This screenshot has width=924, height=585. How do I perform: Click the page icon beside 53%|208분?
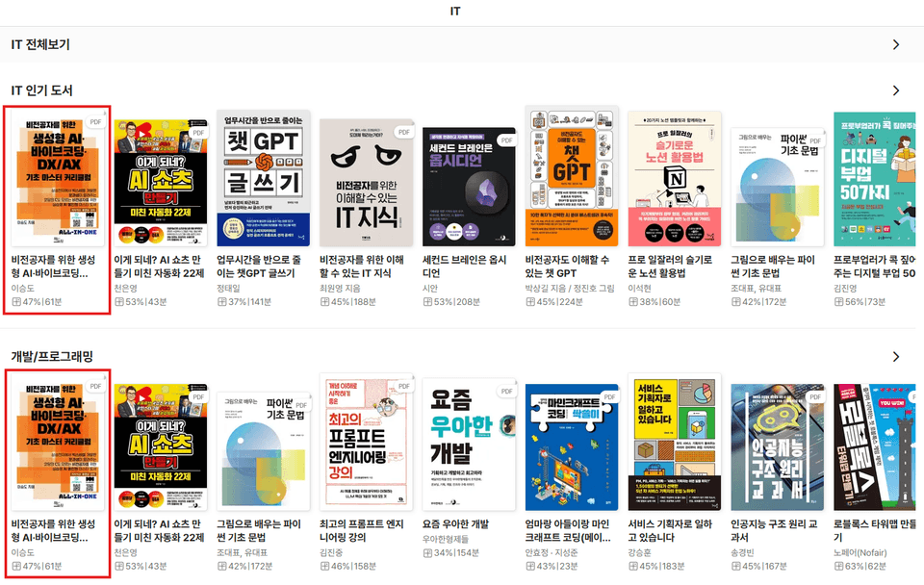[x=427, y=301]
